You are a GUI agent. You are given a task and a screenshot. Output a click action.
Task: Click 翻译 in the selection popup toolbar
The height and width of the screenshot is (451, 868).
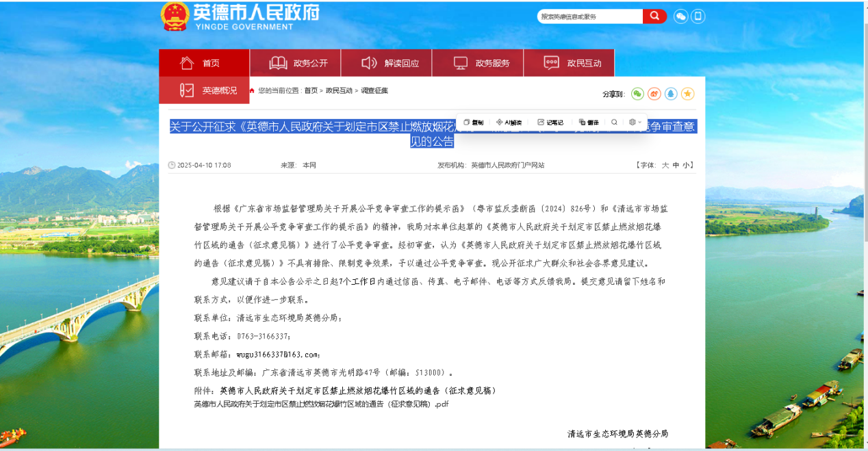coord(589,122)
